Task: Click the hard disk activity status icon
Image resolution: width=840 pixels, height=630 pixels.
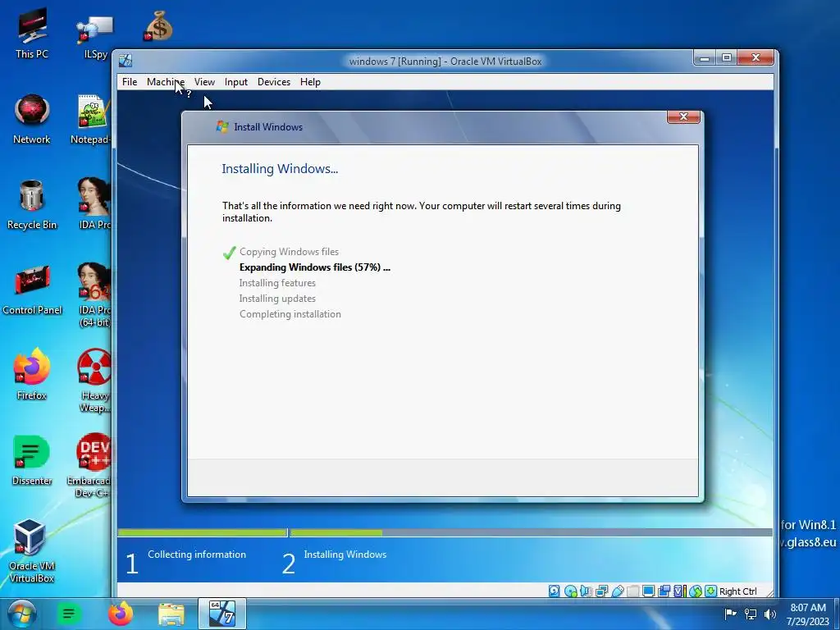Action: tap(554, 591)
